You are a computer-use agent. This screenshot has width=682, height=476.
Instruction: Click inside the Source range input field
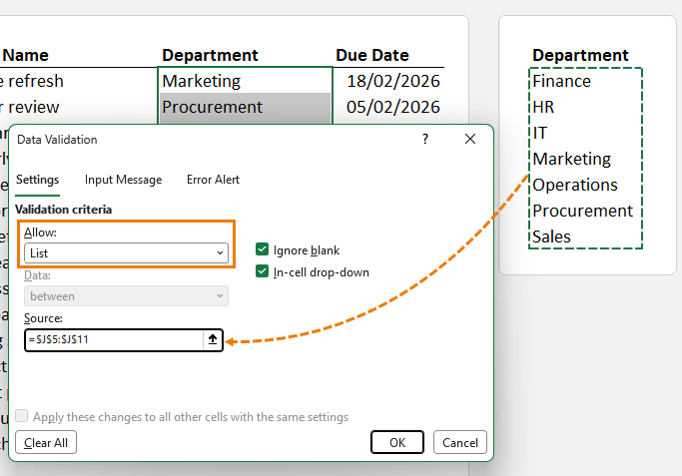(x=114, y=339)
